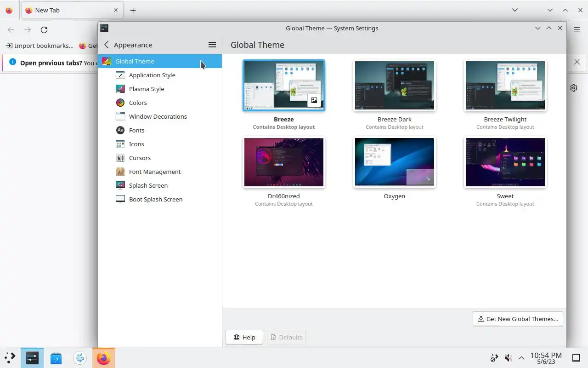This screenshot has width=588, height=368.
Task: Open Window Decorations settings
Action: point(160,116)
